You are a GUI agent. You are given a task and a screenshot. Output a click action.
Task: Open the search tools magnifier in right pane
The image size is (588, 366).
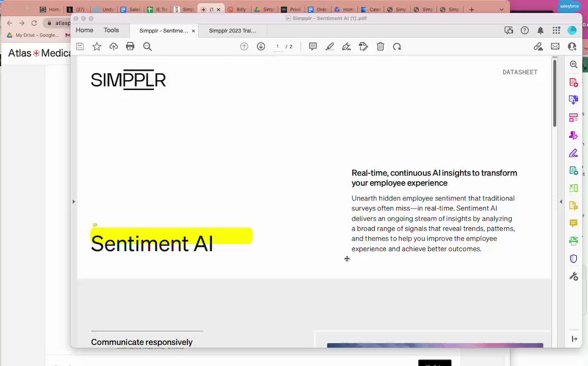(x=573, y=64)
